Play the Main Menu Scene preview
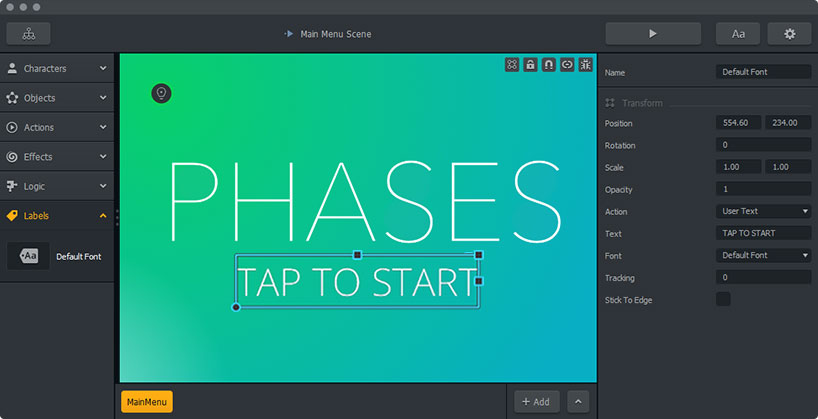818x419 pixels. pyautogui.click(x=653, y=34)
